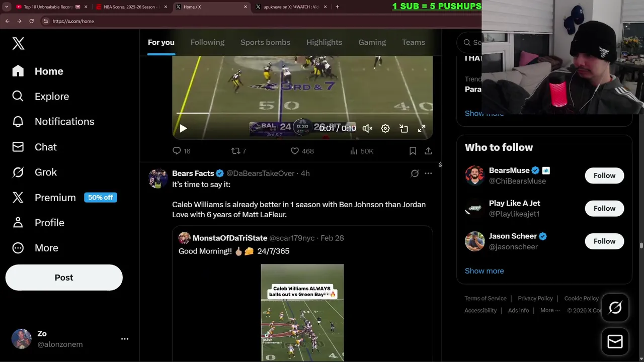Viewport: 644px width, 362px height.
Task: Open @DaBearsTakeOver handle
Action: click(260, 173)
